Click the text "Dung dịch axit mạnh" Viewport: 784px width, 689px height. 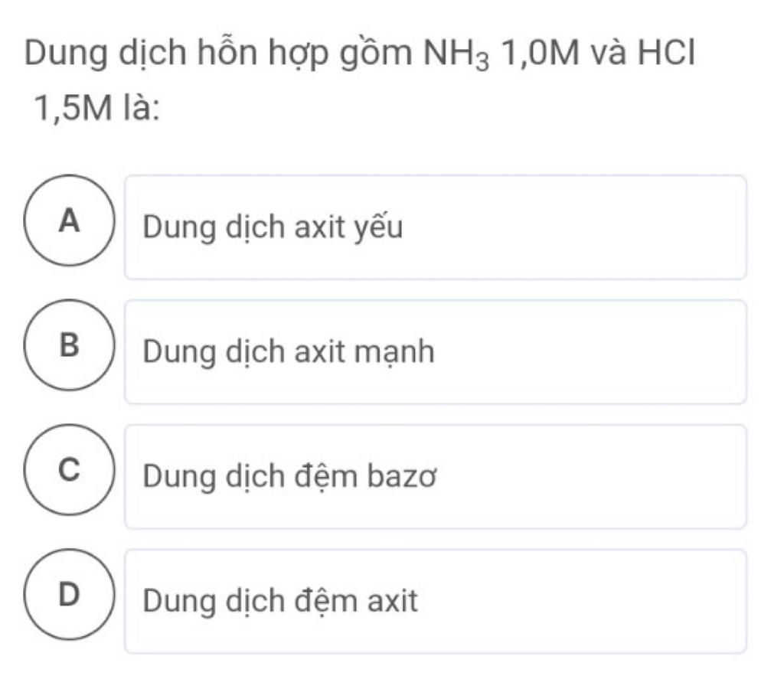click(x=289, y=352)
